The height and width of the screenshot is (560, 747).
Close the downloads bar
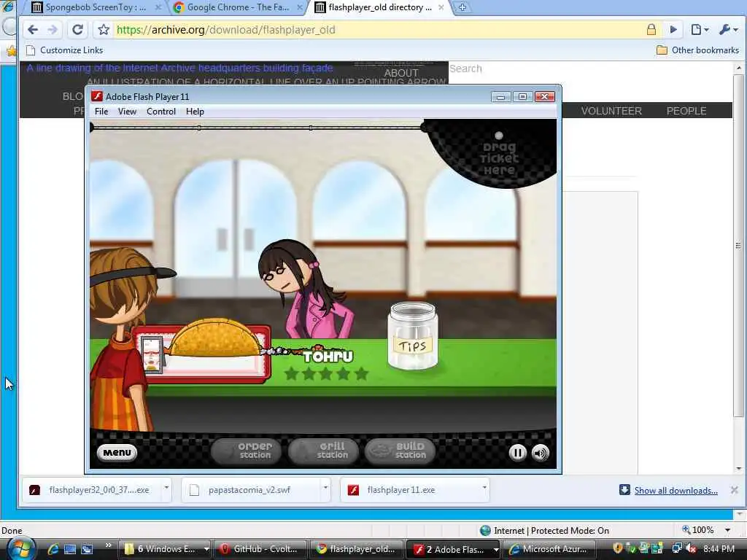(734, 490)
